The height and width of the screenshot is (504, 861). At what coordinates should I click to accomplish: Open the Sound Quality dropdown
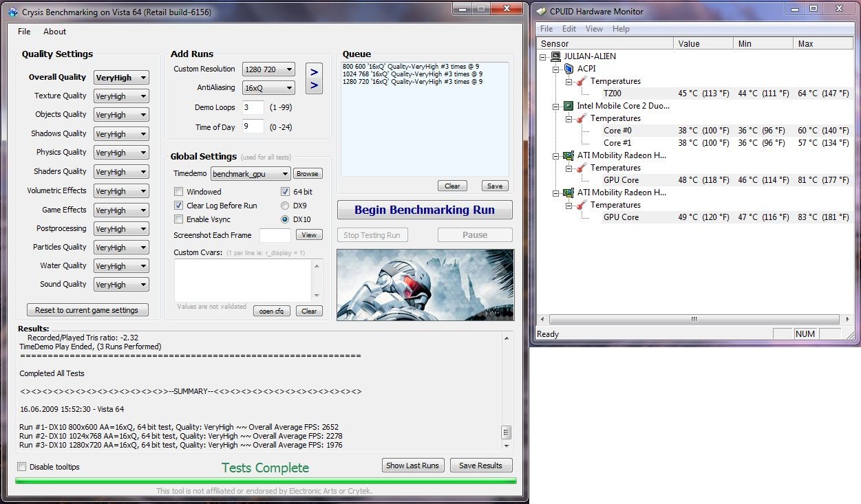[121, 285]
